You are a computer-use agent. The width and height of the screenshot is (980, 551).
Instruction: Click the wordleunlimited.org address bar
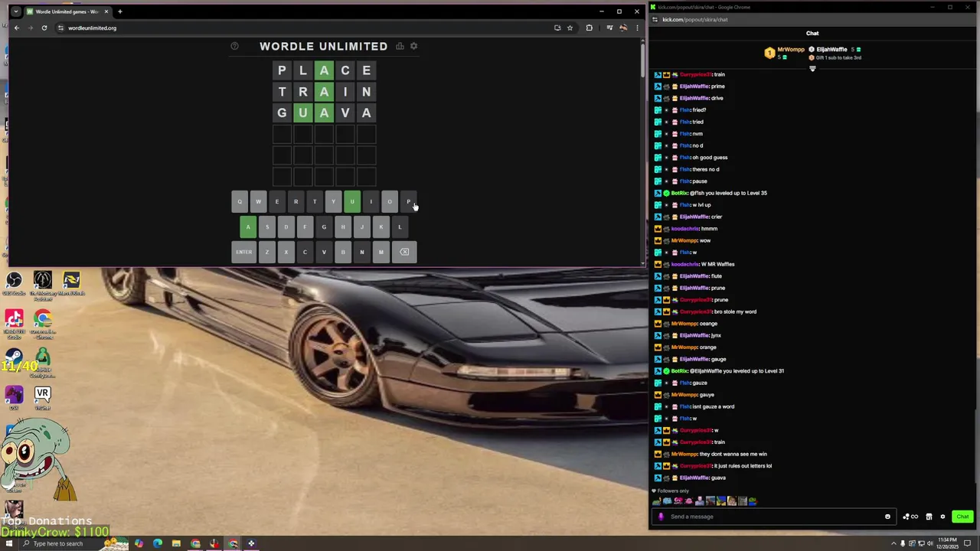306,28
